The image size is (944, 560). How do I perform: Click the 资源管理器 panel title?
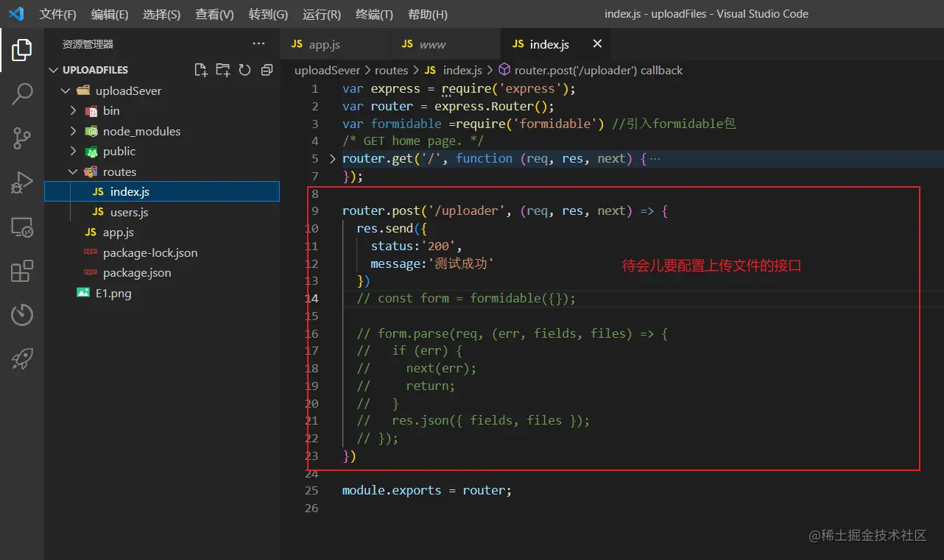(x=88, y=44)
